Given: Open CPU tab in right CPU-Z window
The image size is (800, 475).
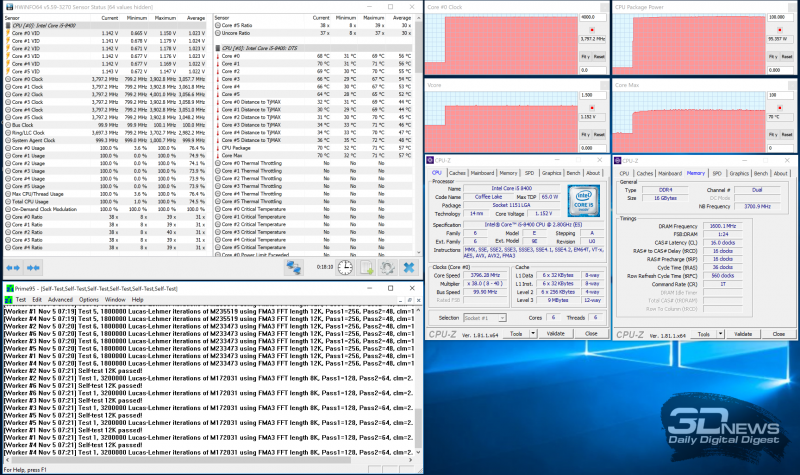Looking at the screenshot, I should 624,173.
